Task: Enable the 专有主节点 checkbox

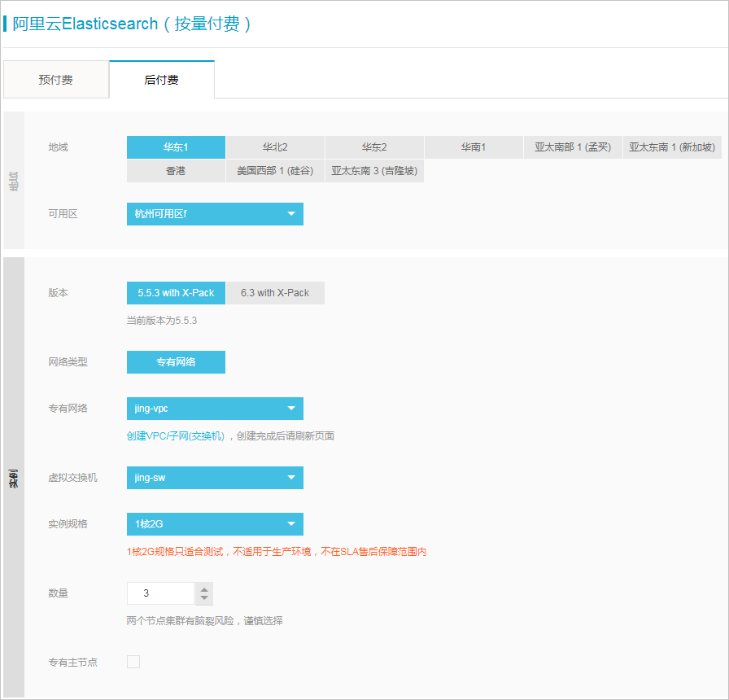Action: [133, 662]
